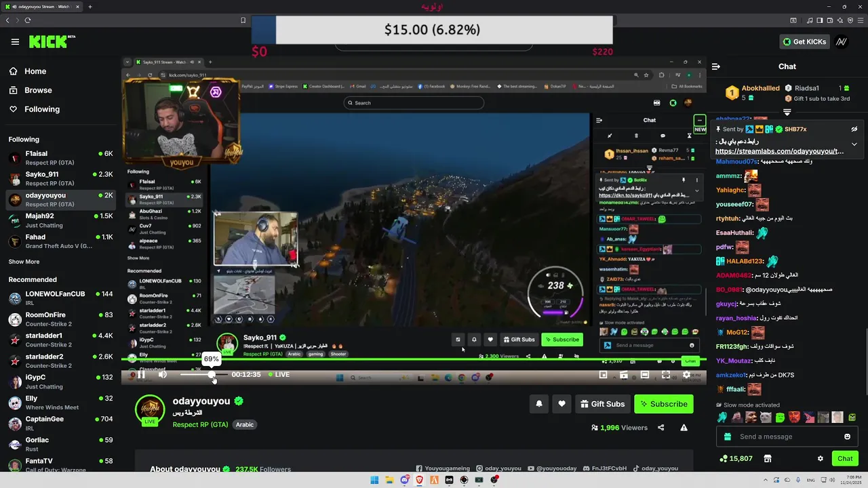868x488 pixels.
Task: Click message box in chat
Action: (x=787, y=436)
